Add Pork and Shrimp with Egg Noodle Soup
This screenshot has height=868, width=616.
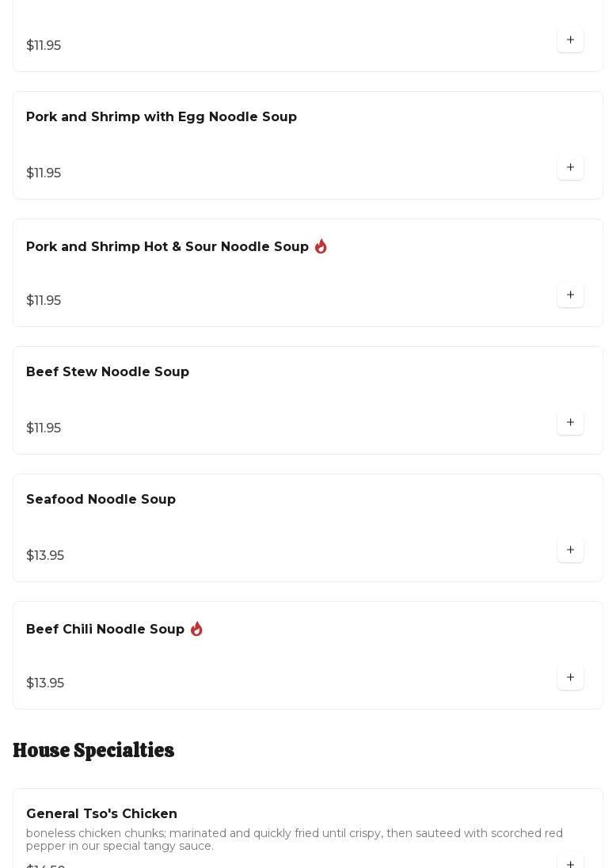[x=570, y=168]
